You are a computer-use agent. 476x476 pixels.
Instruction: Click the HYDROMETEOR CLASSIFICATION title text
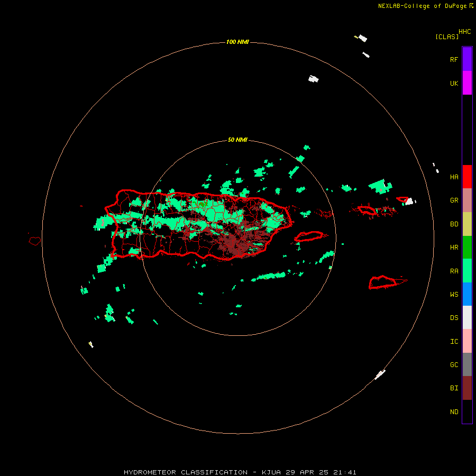186,472
